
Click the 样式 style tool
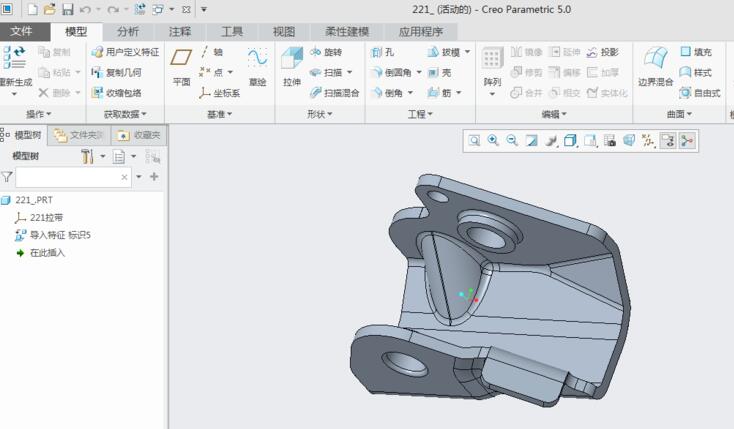click(696, 73)
